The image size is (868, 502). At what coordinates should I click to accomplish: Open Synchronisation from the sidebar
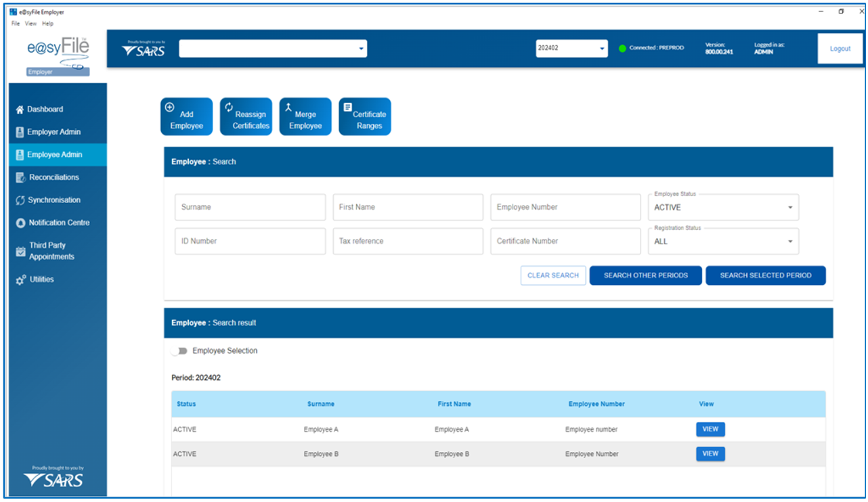tap(53, 200)
